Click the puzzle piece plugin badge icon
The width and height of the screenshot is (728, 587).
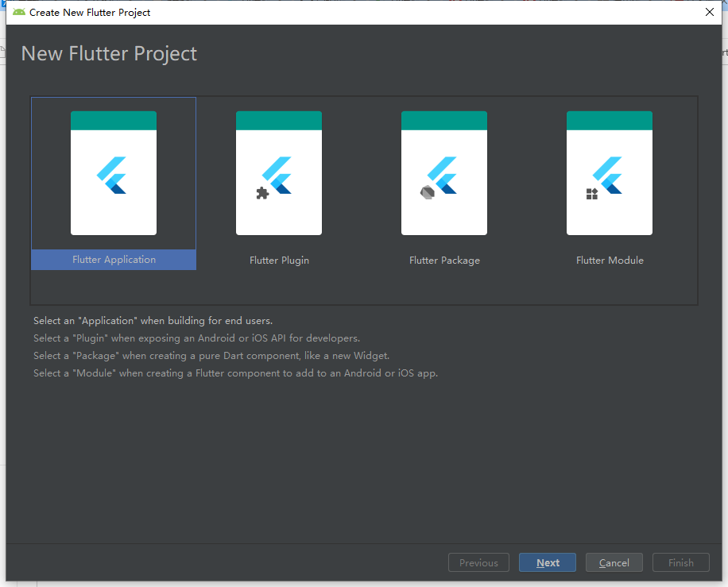[262, 193]
